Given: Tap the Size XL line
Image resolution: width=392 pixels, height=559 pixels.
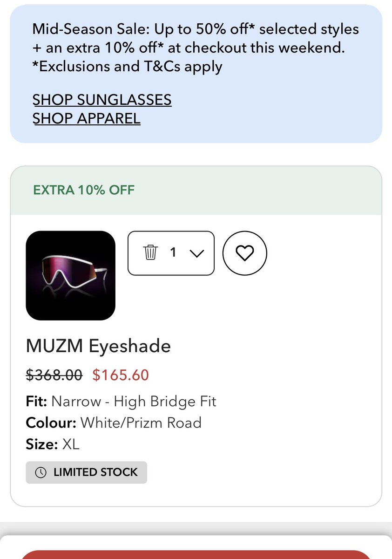Looking at the screenshot, I should (x=53, y=444).
